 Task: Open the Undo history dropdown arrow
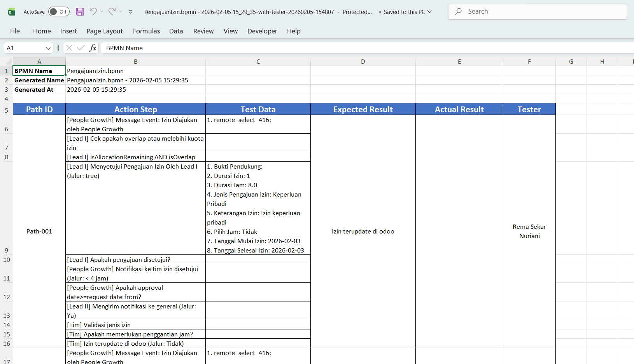click(x=101, y=12)
